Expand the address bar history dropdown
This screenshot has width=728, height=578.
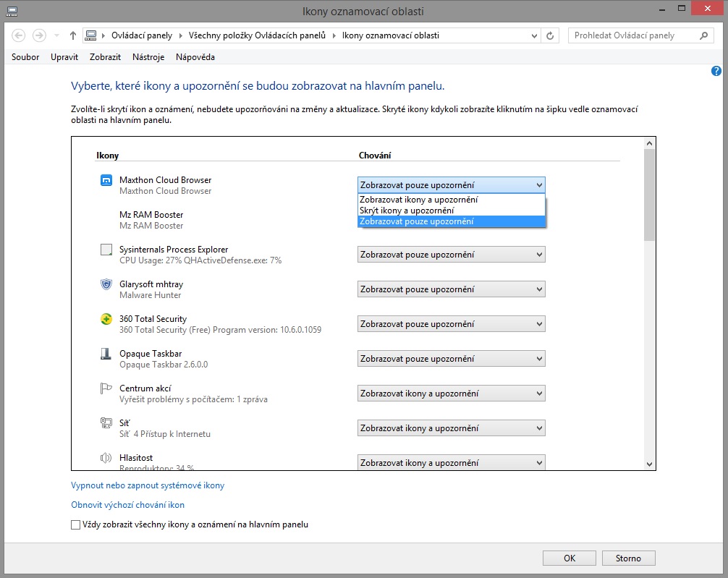[x=534, y=35]
